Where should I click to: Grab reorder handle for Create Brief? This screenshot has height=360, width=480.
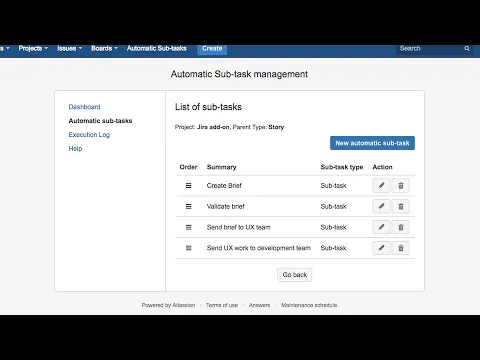pyautogui.click(x=188, y=186)
